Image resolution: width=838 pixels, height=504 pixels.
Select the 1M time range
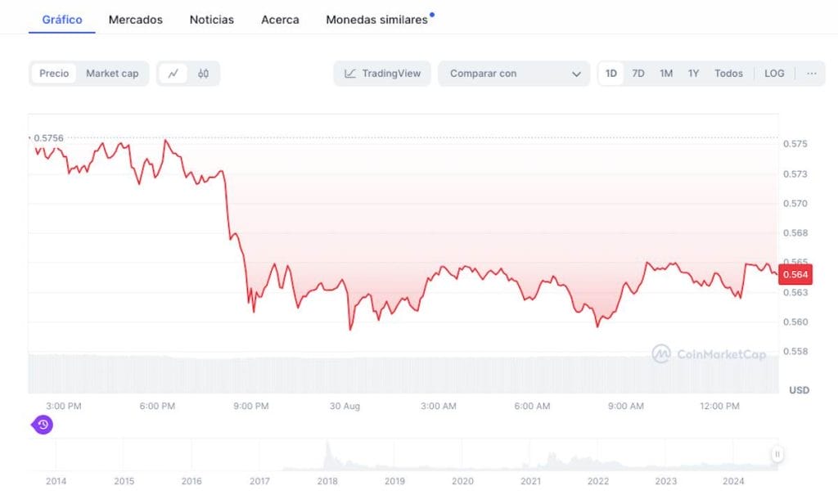point(666,74)
